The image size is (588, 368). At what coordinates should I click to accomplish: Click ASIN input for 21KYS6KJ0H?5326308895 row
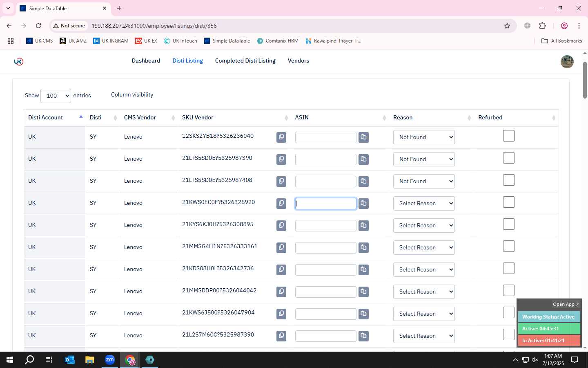326,226
